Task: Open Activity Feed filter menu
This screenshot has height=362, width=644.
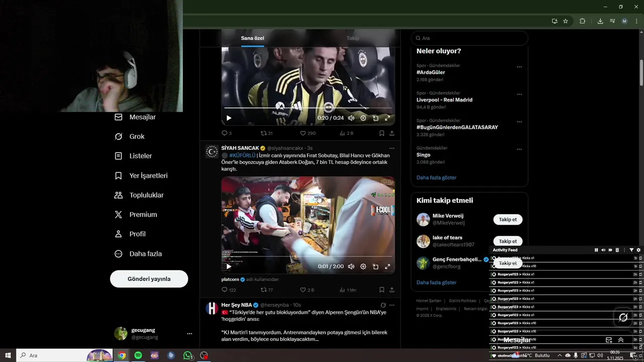Action: pyautogui.click(x=631, y=250)
